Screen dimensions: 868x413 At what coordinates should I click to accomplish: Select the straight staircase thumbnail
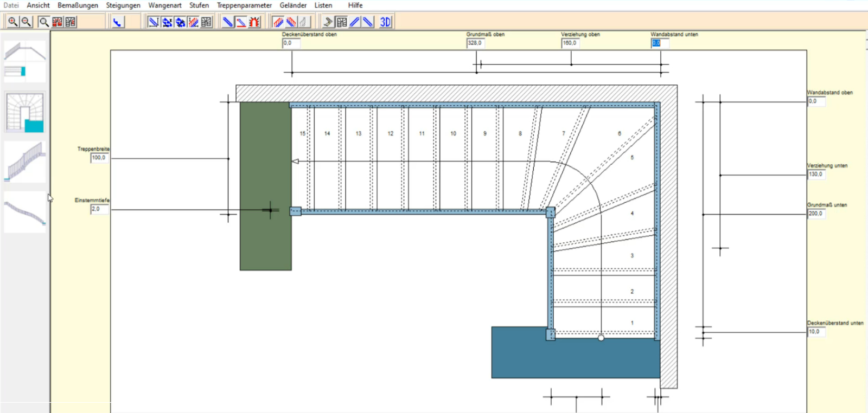(x=25, y=61)
